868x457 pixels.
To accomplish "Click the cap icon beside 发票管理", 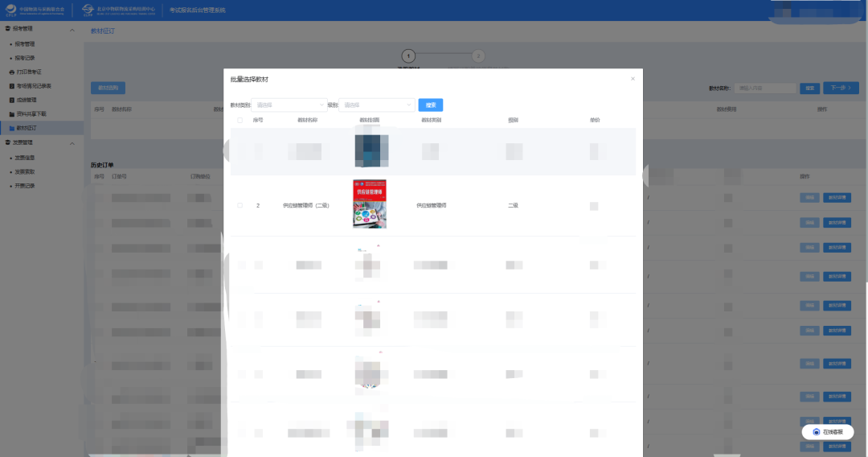I will pos(8,142).
